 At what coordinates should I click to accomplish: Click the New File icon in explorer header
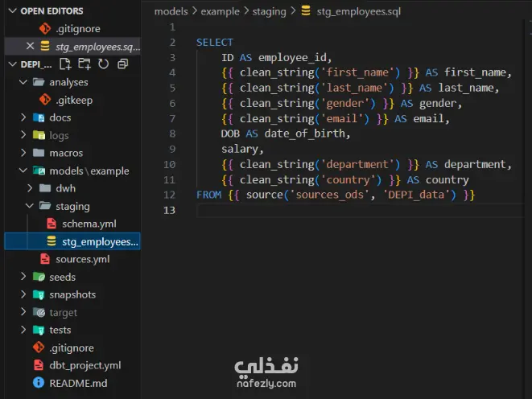65,64
